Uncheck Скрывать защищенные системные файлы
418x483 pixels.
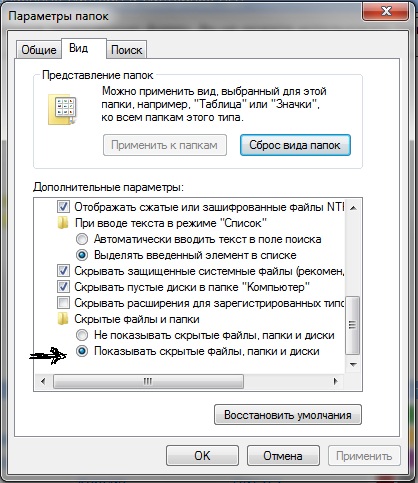coord(63,271)
